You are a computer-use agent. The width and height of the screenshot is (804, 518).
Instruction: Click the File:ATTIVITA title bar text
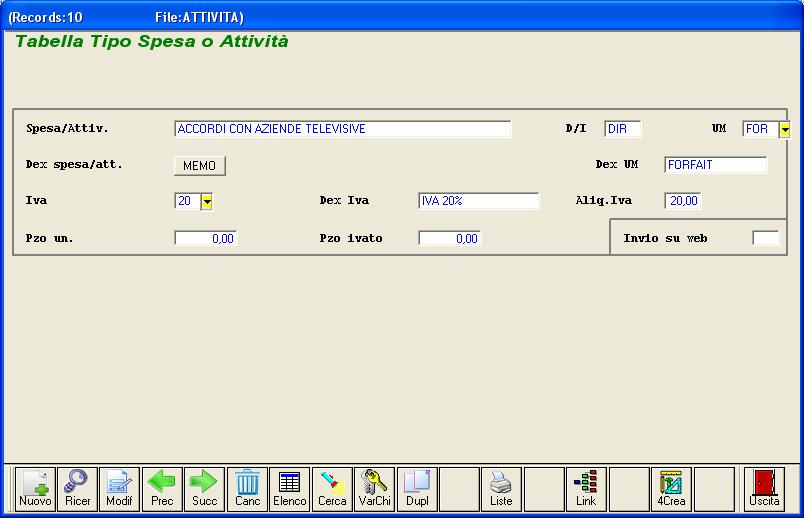[x=199, y=17]
